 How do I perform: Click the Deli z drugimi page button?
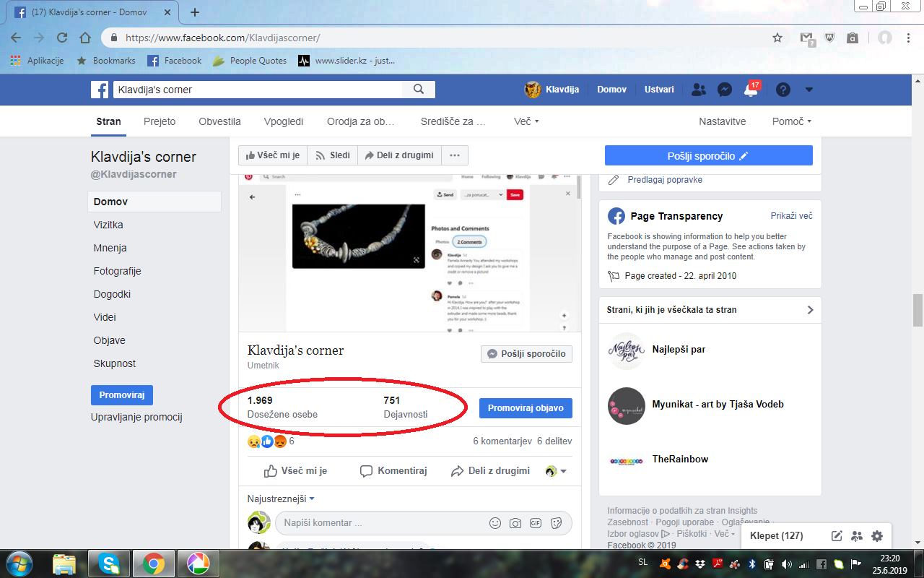coord(399,155)
